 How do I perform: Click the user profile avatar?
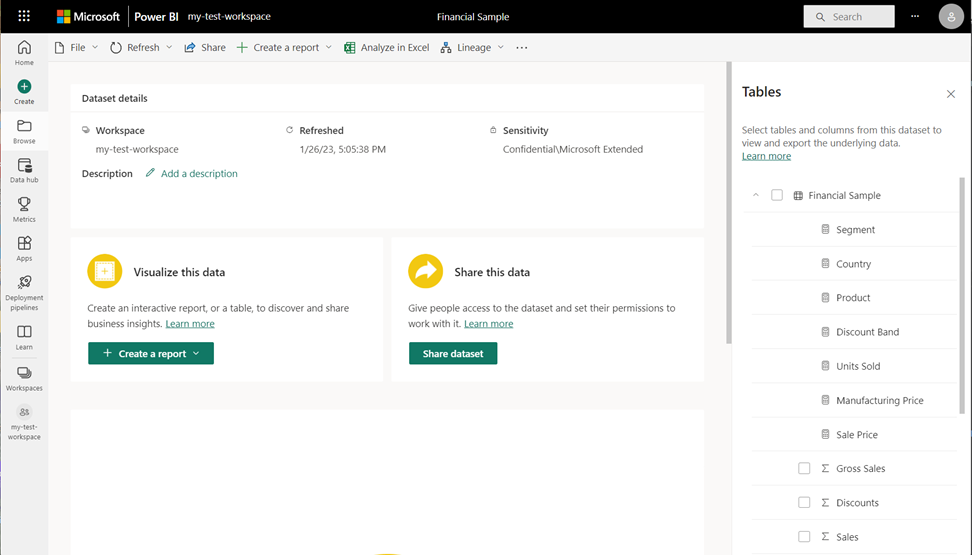pyautogui.click(x=949, y=17)
